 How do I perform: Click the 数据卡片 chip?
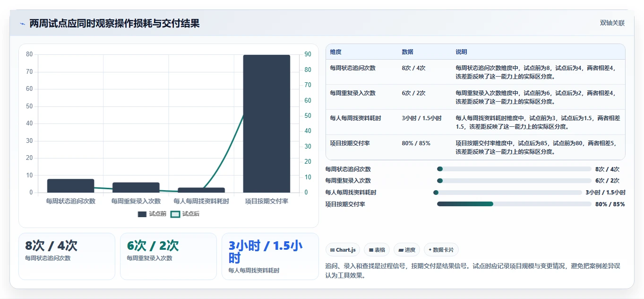(x=441, y=250)
